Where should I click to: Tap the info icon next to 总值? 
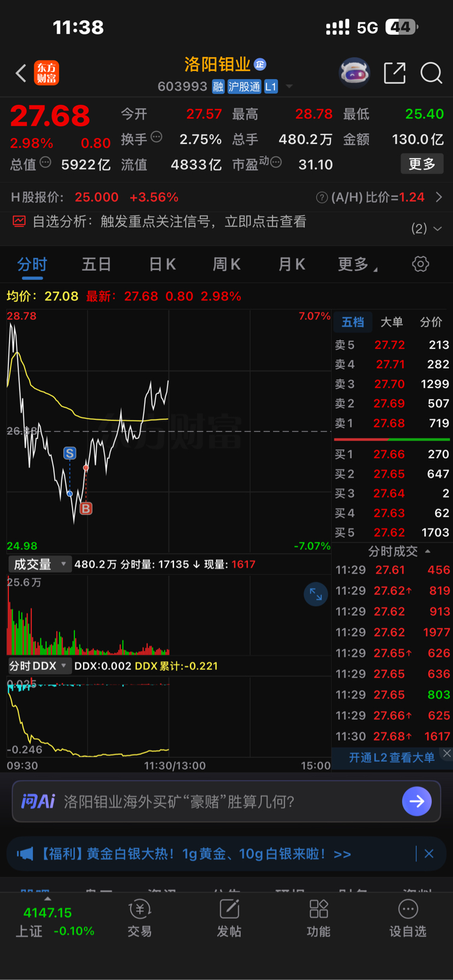pos(45,162)
